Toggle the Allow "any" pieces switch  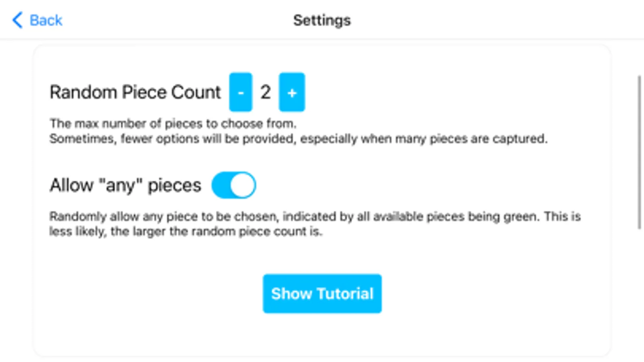(234, 185)
